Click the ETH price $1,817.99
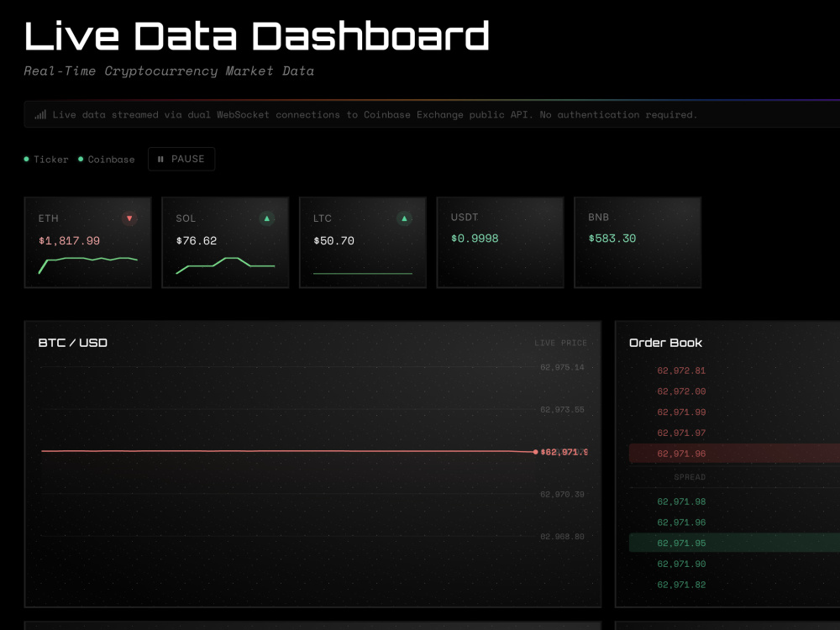 point(69,241)
